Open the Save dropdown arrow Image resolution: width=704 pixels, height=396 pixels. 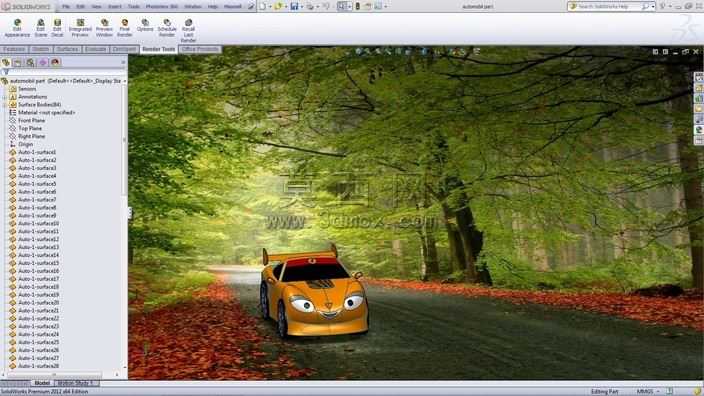(x=301, y=6)
